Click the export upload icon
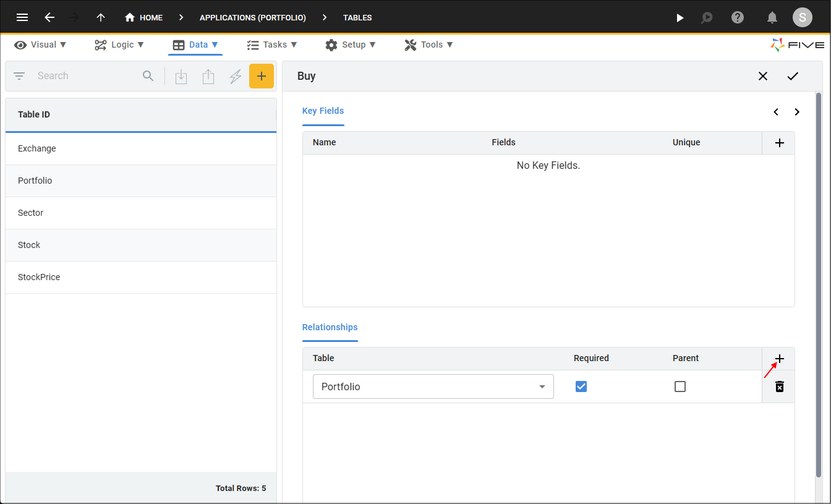 pos(208,77)
